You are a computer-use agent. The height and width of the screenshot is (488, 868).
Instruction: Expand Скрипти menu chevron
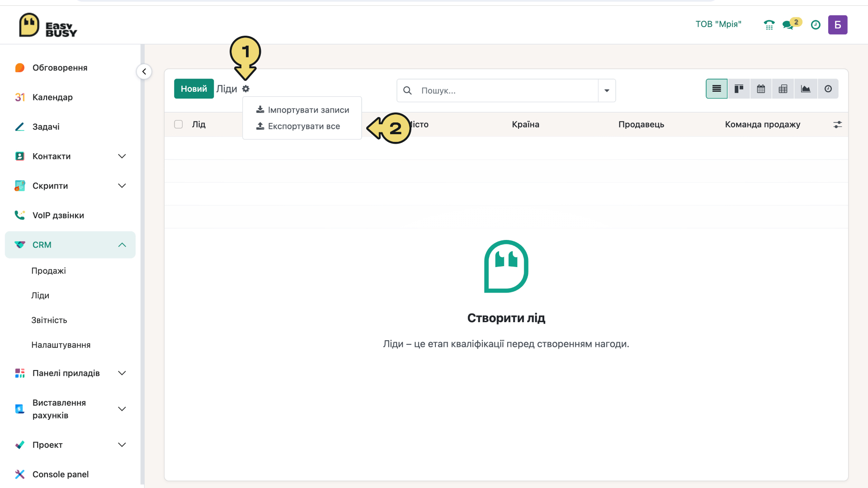click(x=122, y=186)
